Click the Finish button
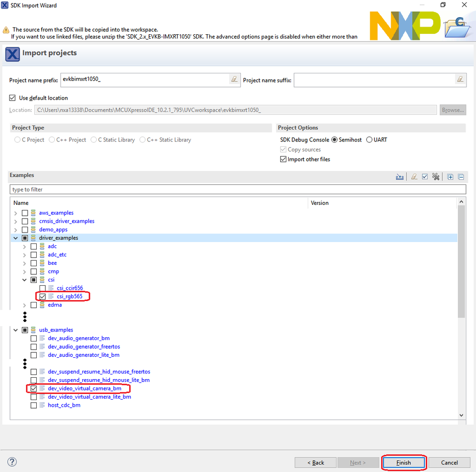This screenshot has width=476, height=472. 404,462
